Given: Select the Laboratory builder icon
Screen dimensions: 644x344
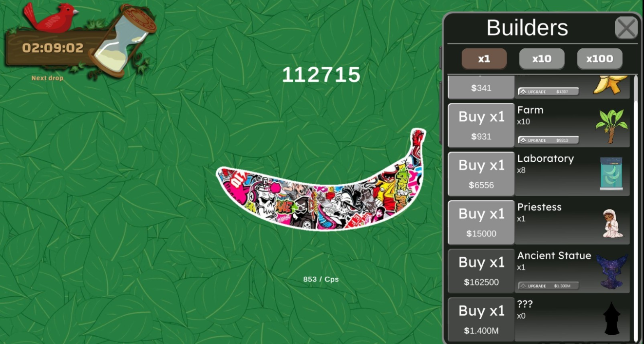Looking at the screenshot, I should (610, 174).
